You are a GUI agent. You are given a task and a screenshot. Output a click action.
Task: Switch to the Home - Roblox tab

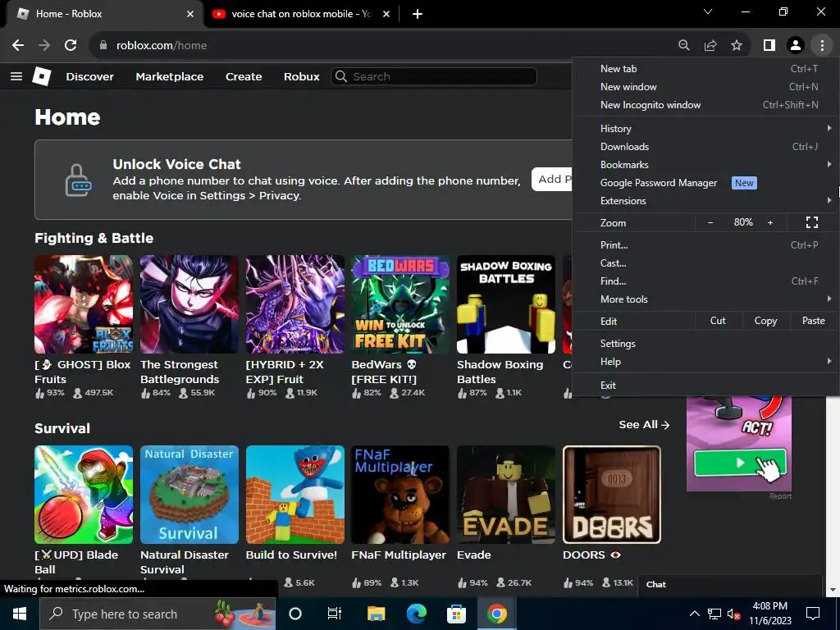point(104,14)
